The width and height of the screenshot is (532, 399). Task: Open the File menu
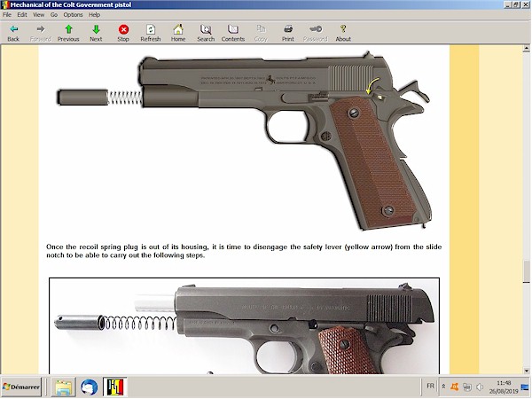[x=7, y=14]
